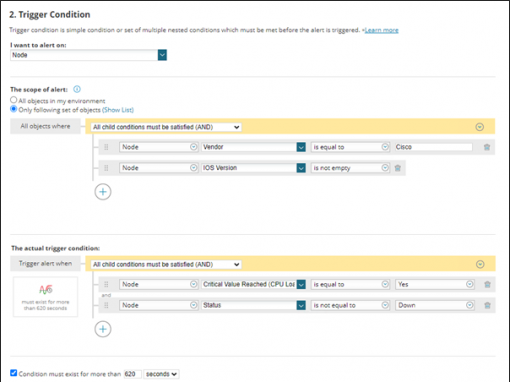
Task: Open scope AND condition type dropdown
Action: pyautogui.click(x=166, y=127)
